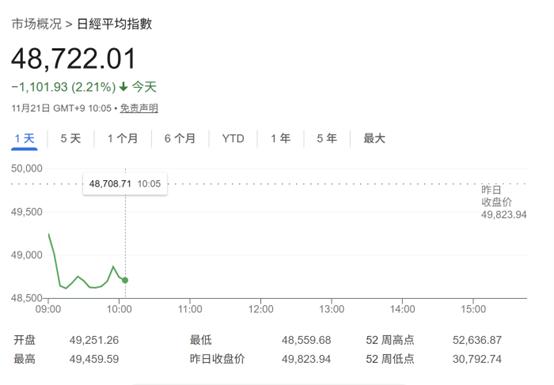Image resolution: width=554 pixels, height=385 pixels.
Task: Click the 昨日收盘价 49,823.94 chart label
Action: click(x=503, y=202)
